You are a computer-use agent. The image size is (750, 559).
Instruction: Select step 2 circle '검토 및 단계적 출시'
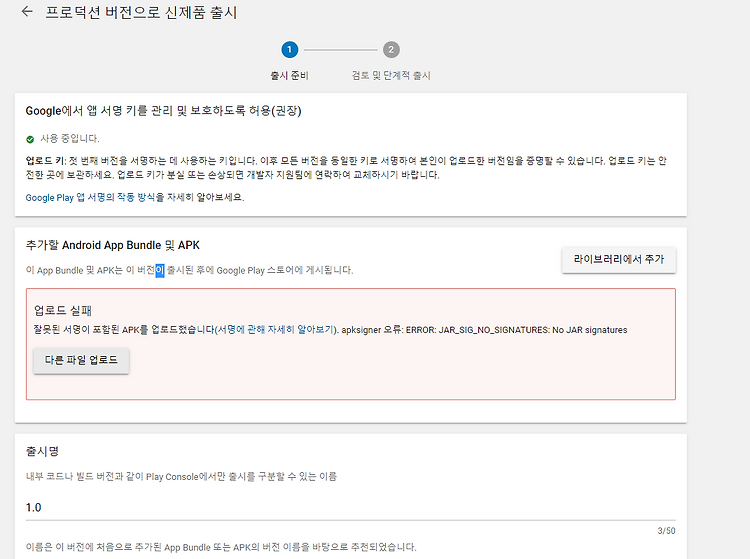pyautogui.click(x=391, y=50)
